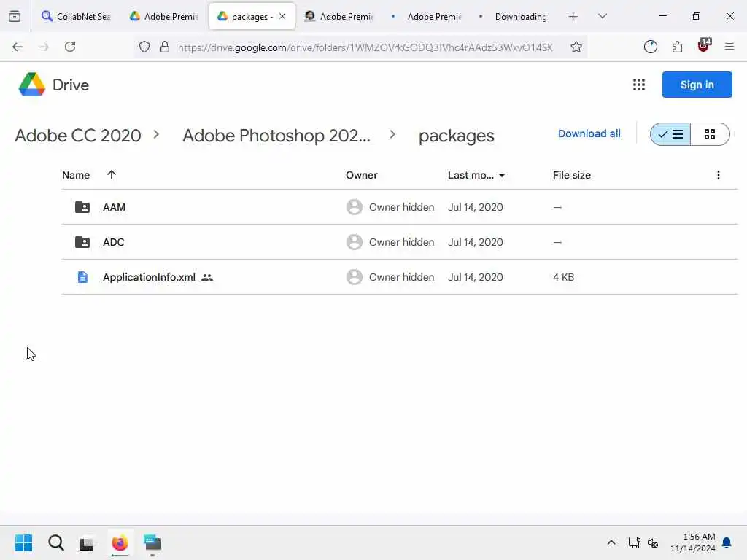
Task: Click the shared icon beside ApplicationInfo.xml
Action: [207, 277]
